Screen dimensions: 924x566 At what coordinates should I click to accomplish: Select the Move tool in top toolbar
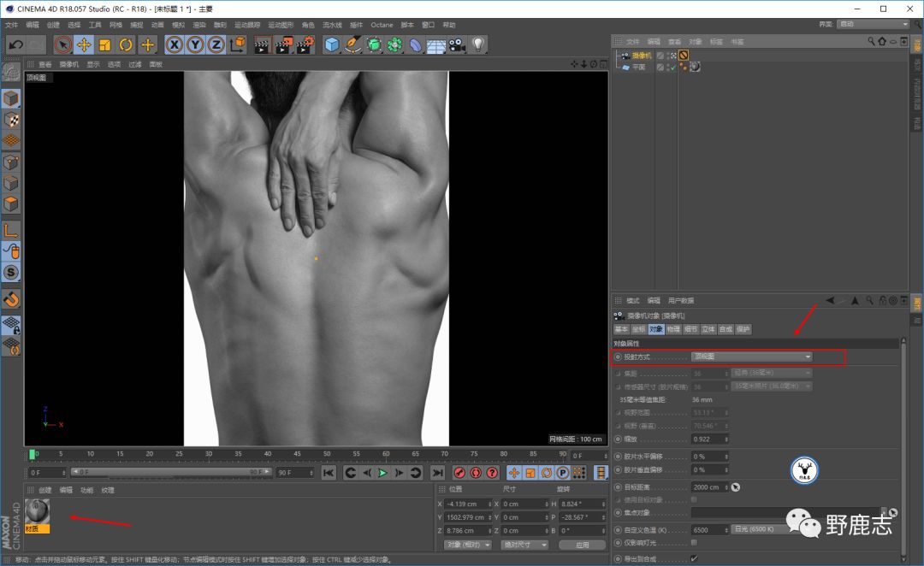(84, 44)
